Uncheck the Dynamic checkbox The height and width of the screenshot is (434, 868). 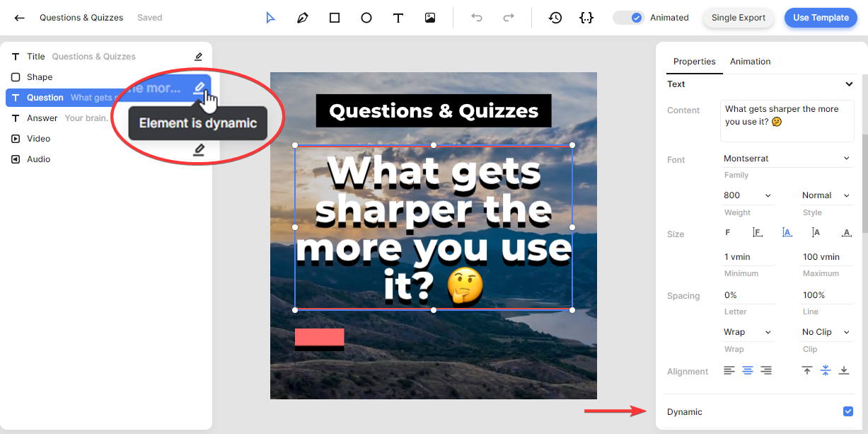tap(848, 411)
